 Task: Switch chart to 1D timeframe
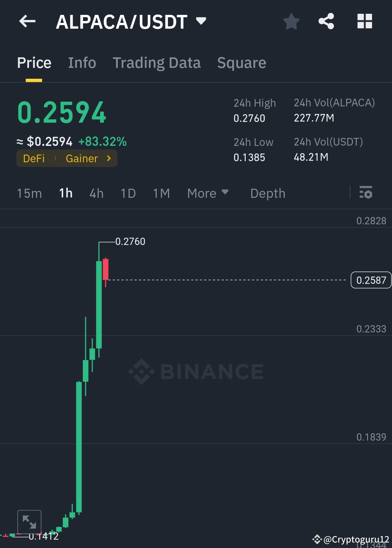128,193
